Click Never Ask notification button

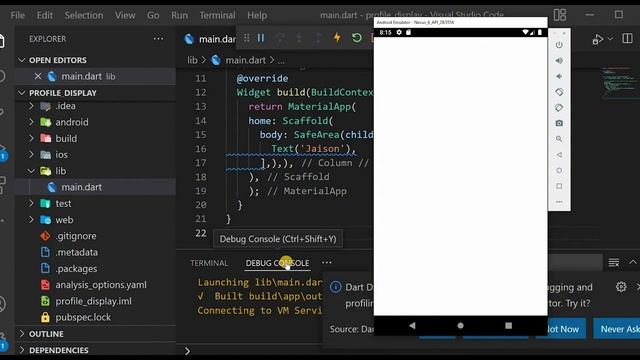pos(617,329)
